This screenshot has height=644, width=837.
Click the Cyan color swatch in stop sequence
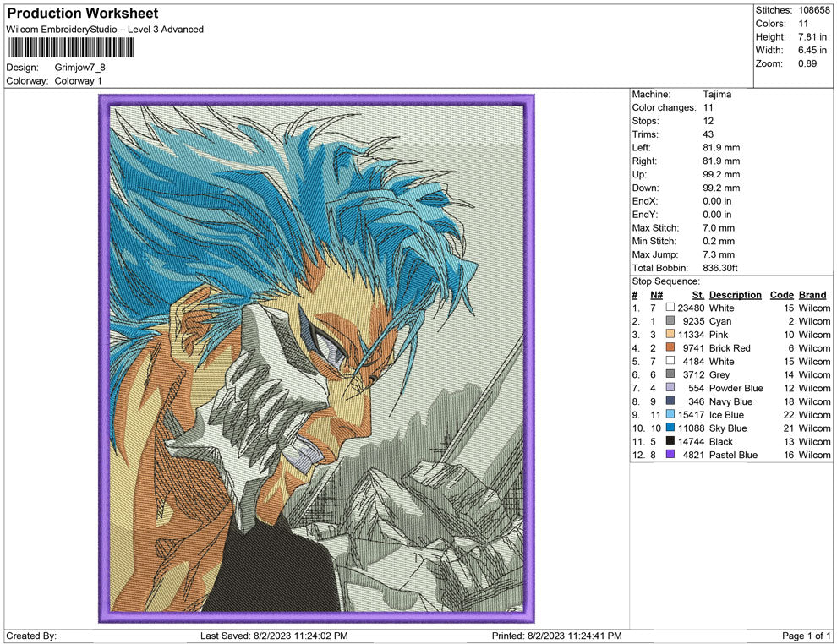coord(670,321)
